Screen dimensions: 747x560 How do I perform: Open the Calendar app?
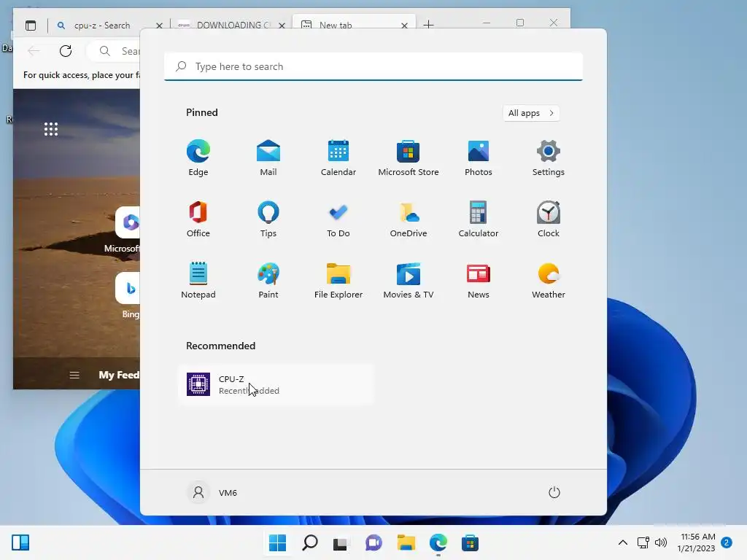point(338,157)
